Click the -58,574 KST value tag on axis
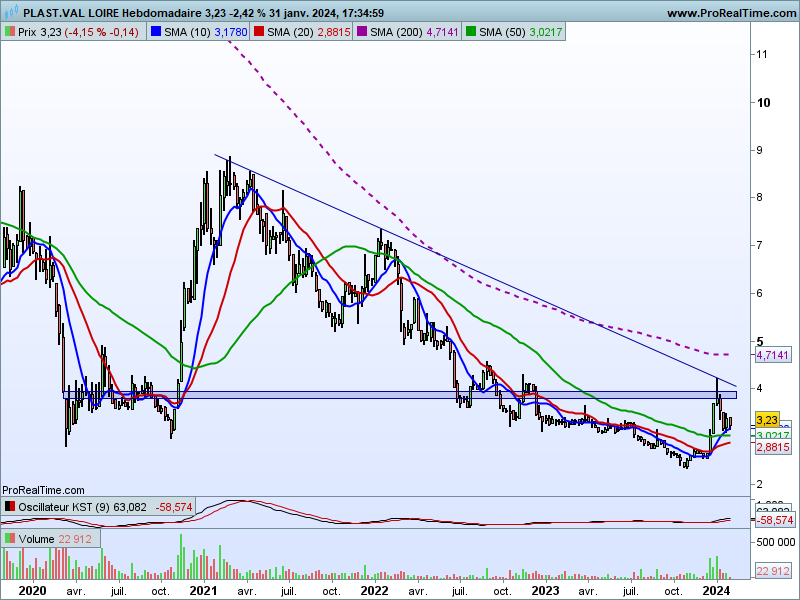 774,520
